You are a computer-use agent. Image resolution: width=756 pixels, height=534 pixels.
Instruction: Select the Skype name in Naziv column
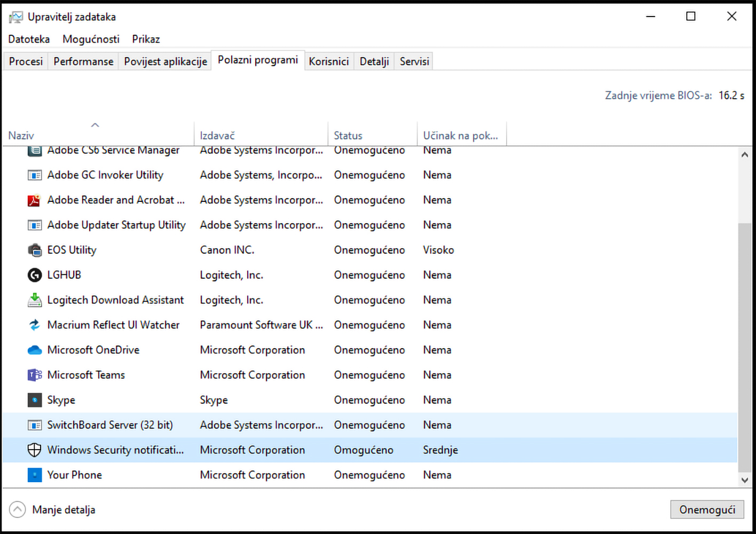click(61, 400)
